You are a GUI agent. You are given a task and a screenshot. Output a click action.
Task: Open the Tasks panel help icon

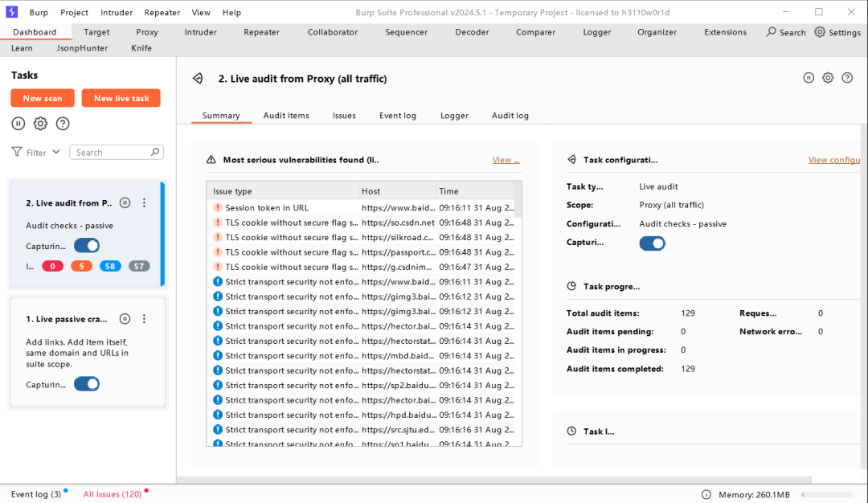click(x=63, y=124)
